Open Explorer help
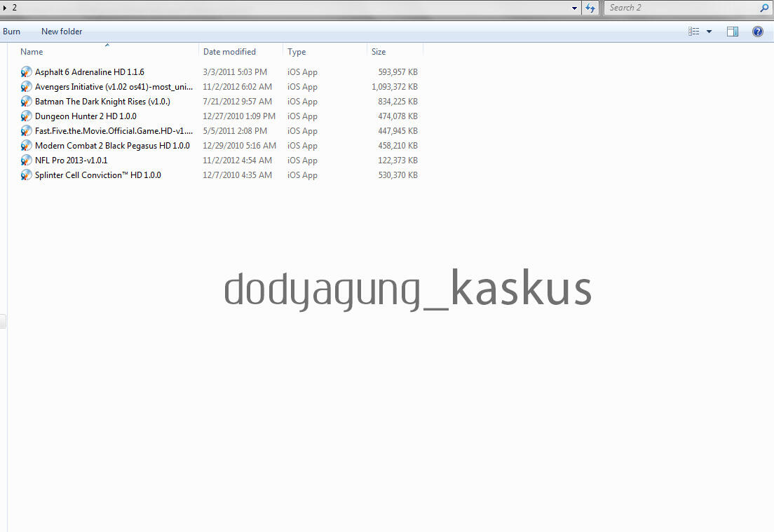This screenshot has height=532, width=774. [758, 32]
